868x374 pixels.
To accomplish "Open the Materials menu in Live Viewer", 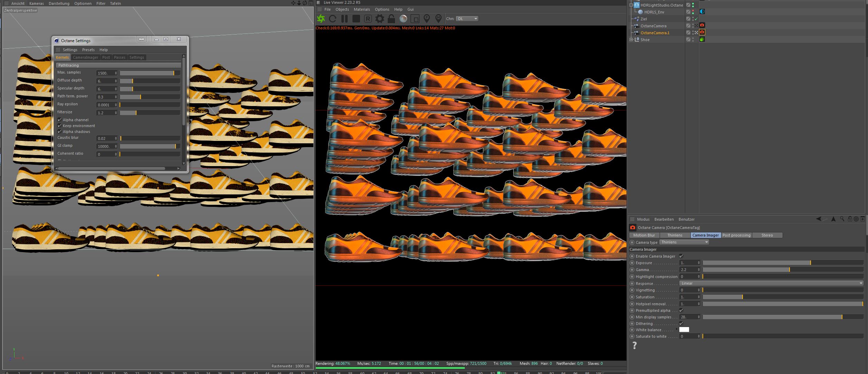I will click(x=361, y=9).
